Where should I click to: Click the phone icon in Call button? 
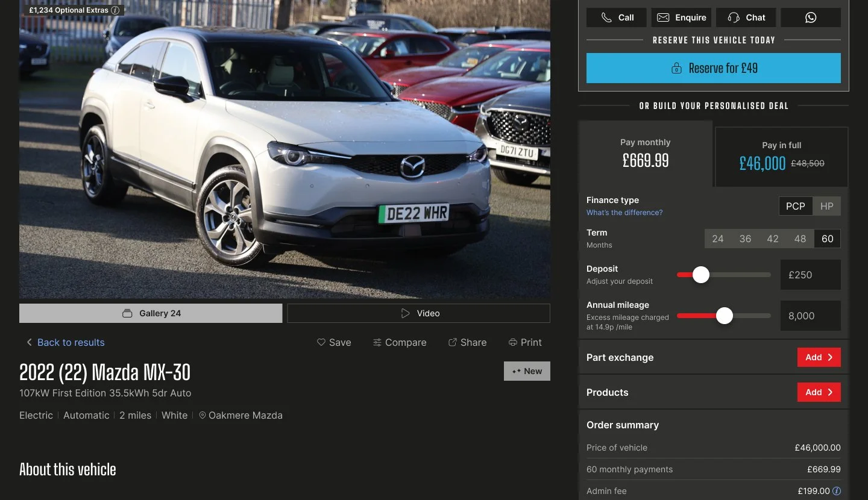click(x=606, y=17)
